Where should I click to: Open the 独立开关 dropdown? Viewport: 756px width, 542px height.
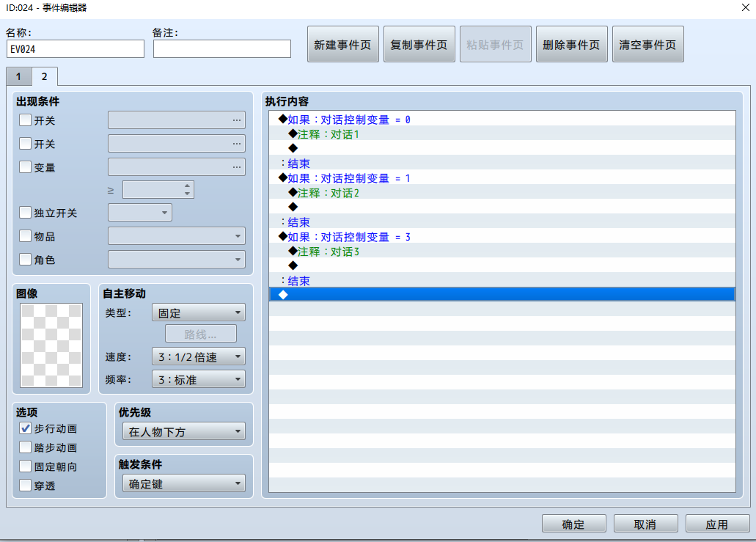140,213
